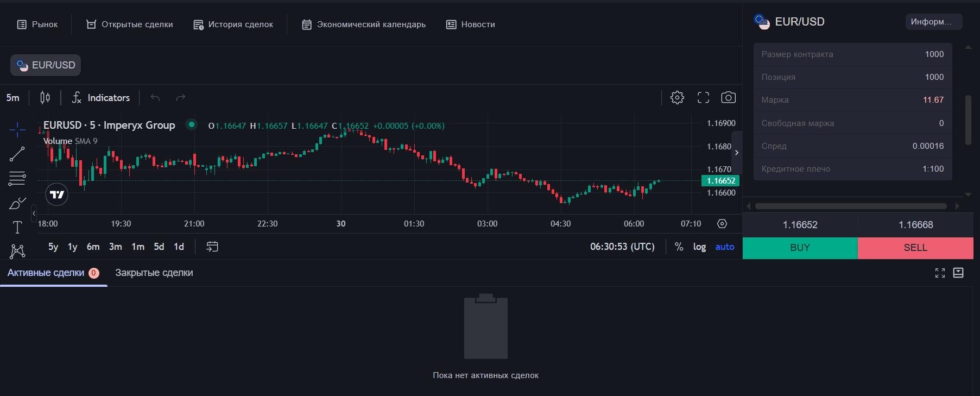The height and width of the screenshot is (396, 980).
Task: Enter fullscreen chart mode
Action: (x=703, y=98)
